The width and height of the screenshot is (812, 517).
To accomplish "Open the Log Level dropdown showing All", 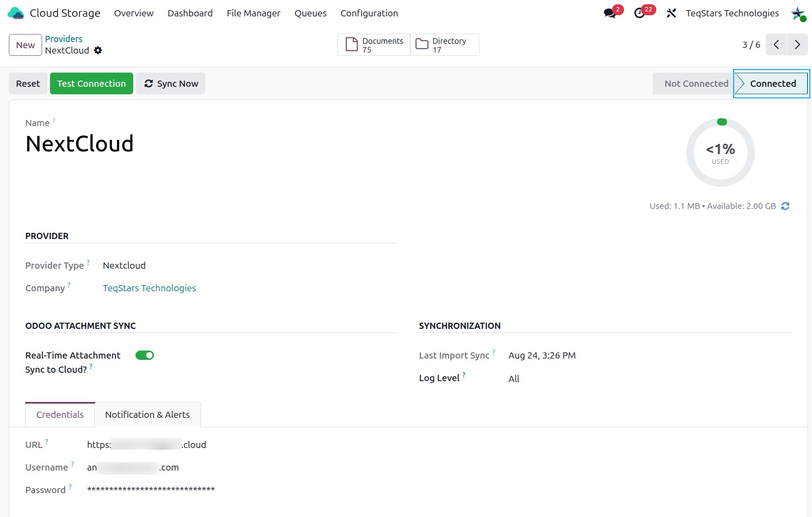I will pos(514,379).
